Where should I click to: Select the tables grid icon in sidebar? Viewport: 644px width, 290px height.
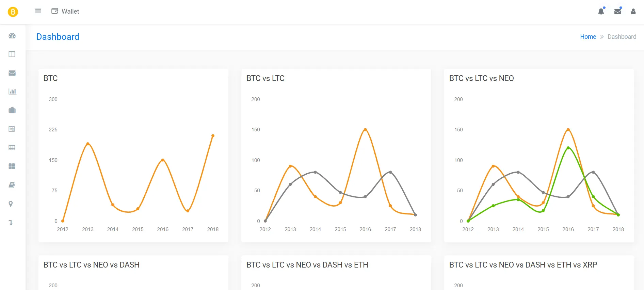tap(12, 147)
